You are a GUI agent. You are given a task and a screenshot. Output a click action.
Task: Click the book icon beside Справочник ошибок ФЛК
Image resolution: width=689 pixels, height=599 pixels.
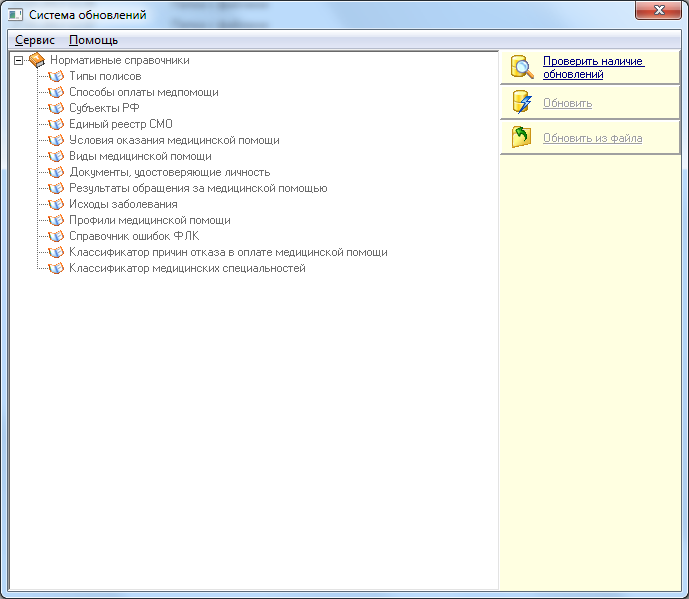56,236
